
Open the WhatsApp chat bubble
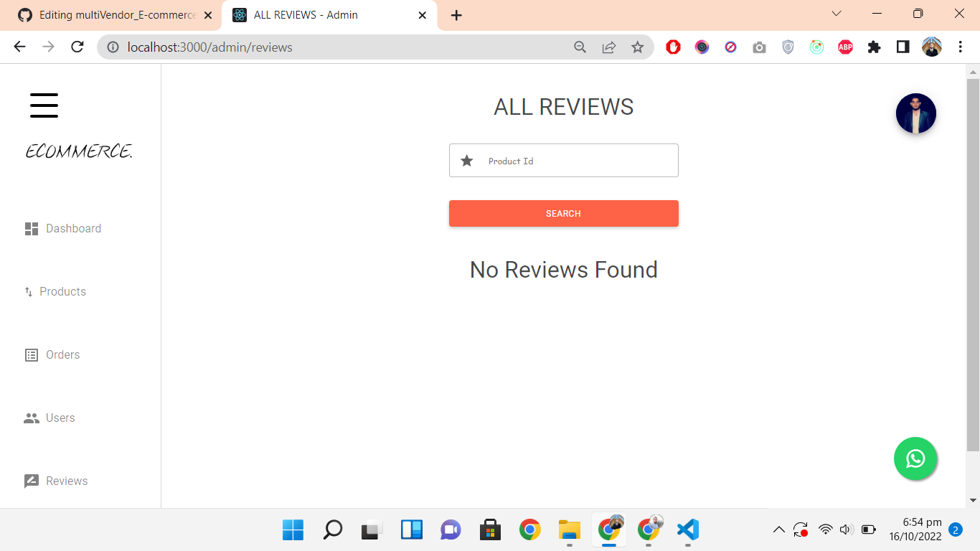(915, 458)
